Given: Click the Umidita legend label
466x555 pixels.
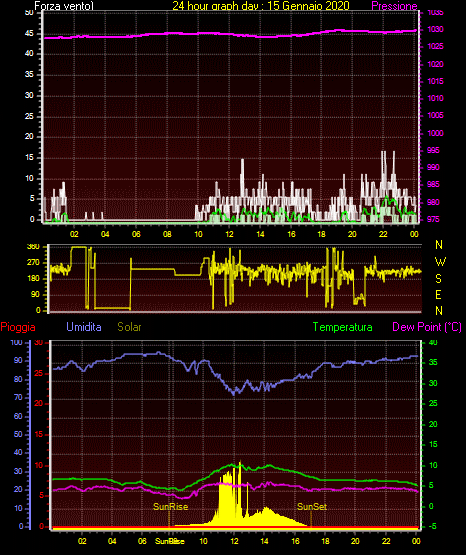Looking at the screenshot, I should pos(84,327).
